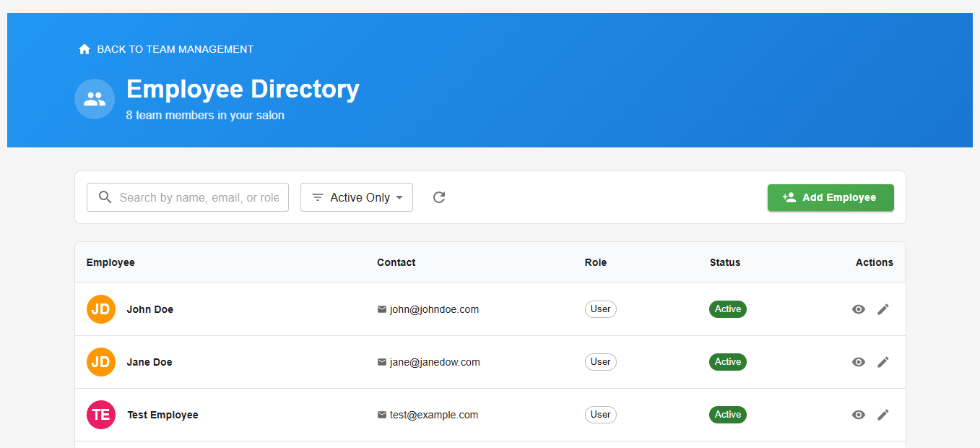The height and width of the screenshot is (448, 980).
Task: Click the Contact column header
Action: (x=396, y=262)
